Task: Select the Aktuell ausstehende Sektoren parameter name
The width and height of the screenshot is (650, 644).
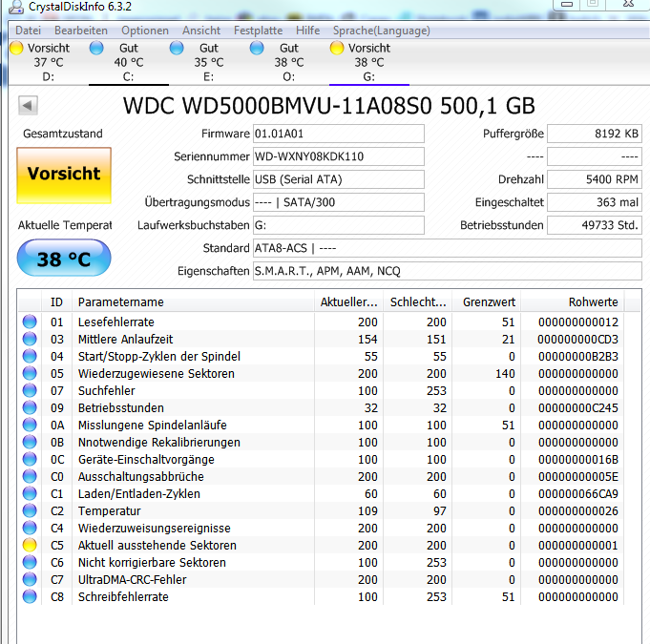Action: (x=157, y=546)
